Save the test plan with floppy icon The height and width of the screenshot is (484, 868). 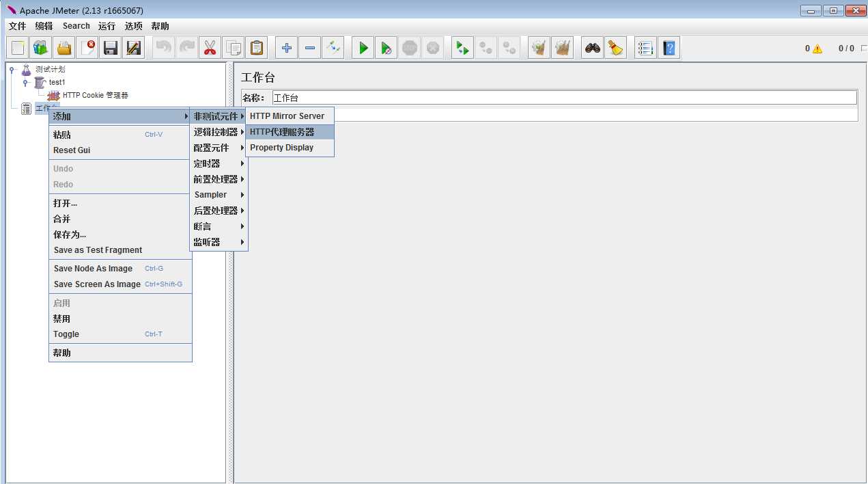coord(111,48)
